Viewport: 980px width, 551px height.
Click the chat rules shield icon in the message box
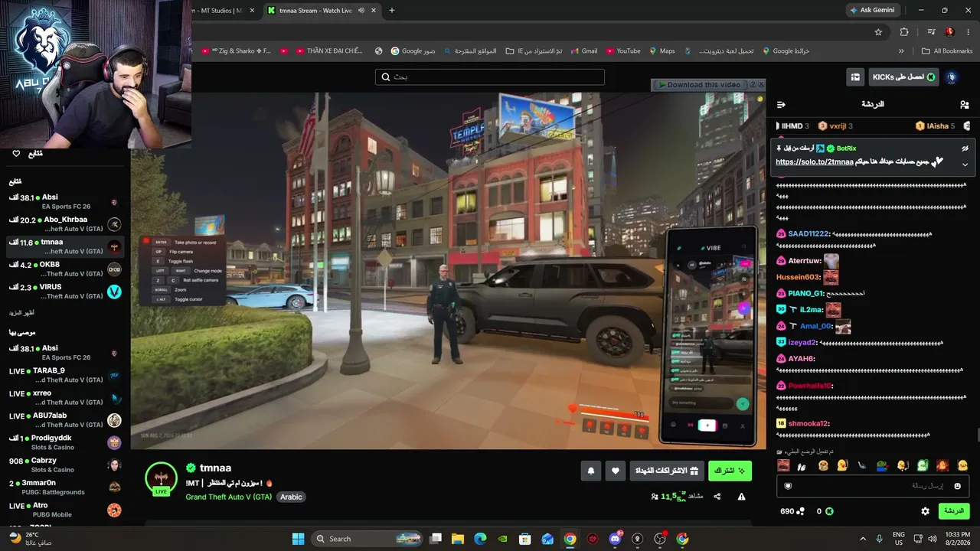(x=788, y=486)
